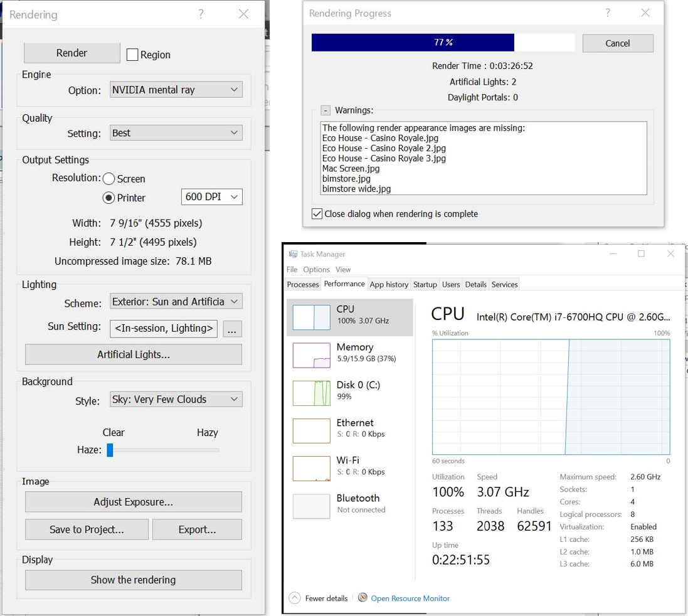Close the Rendering dialog
688x616 pixels.
[x=243, y=14]
